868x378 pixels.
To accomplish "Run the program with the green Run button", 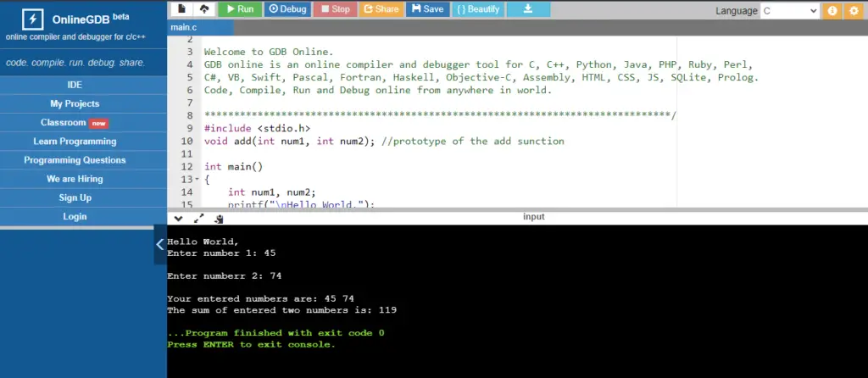I will pyautogui.click(x=240, y=8).
